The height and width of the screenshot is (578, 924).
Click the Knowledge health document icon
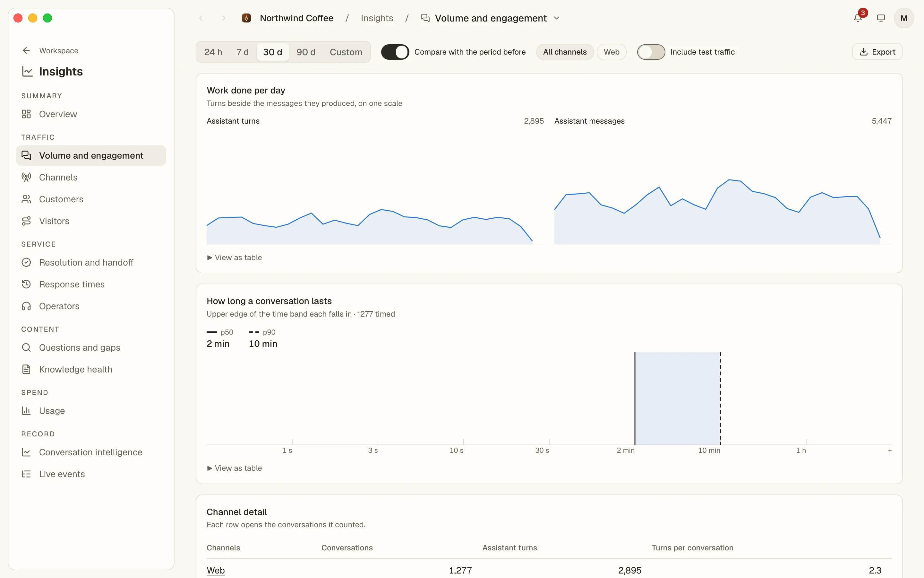(x=26, y=369)
